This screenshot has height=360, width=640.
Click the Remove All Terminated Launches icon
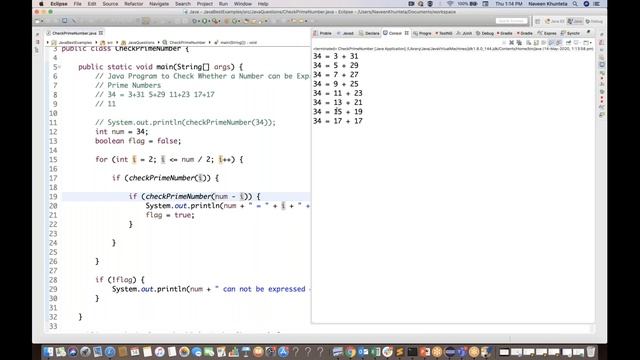click(x=519, y=42)
